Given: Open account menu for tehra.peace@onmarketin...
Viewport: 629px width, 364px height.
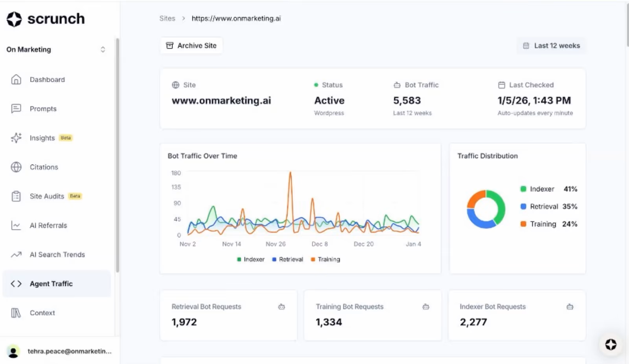Looking at the screenshot, I should (59, 351).
